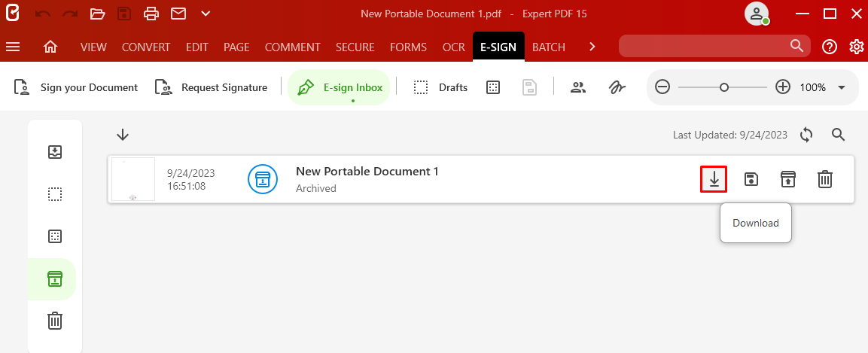
Task: Click the blue archived status icon
Action: [262, 179]
